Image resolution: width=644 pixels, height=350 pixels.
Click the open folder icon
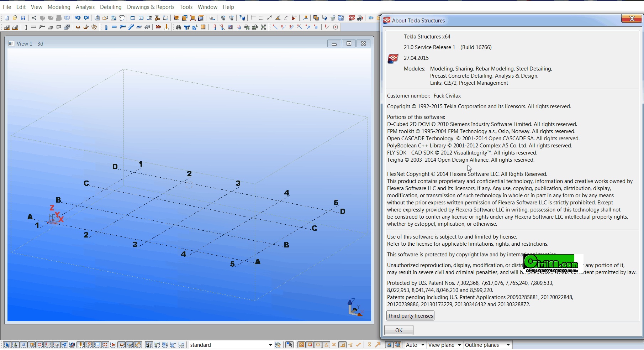(15, 18)
